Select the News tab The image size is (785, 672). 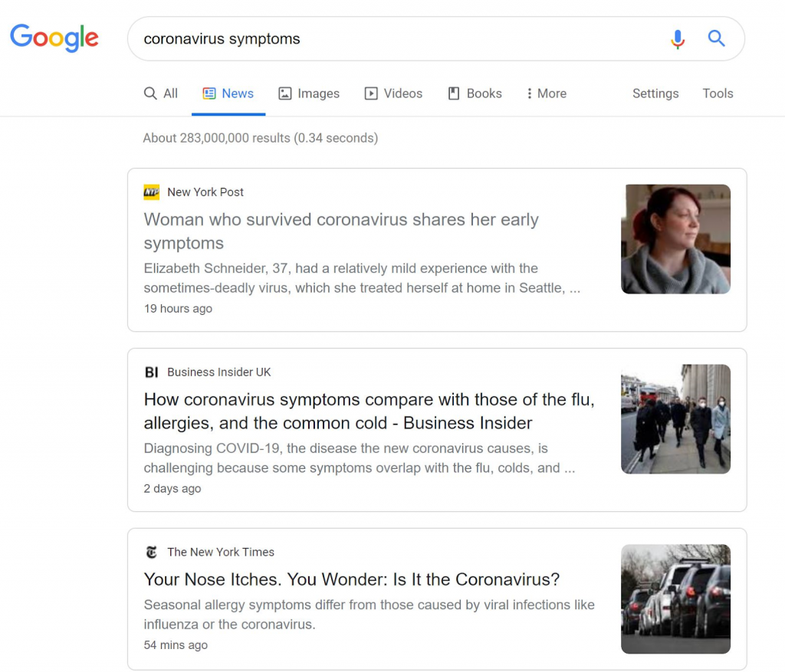point(228,93)
